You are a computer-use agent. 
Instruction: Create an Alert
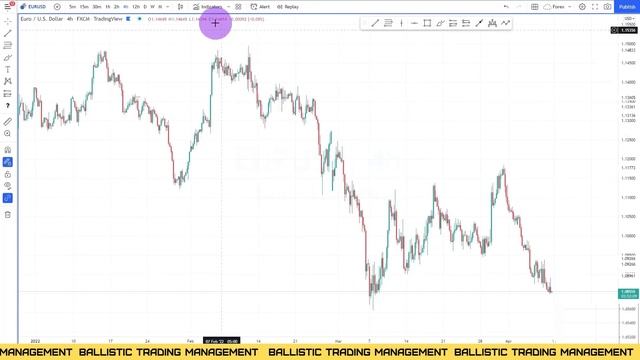260,7
